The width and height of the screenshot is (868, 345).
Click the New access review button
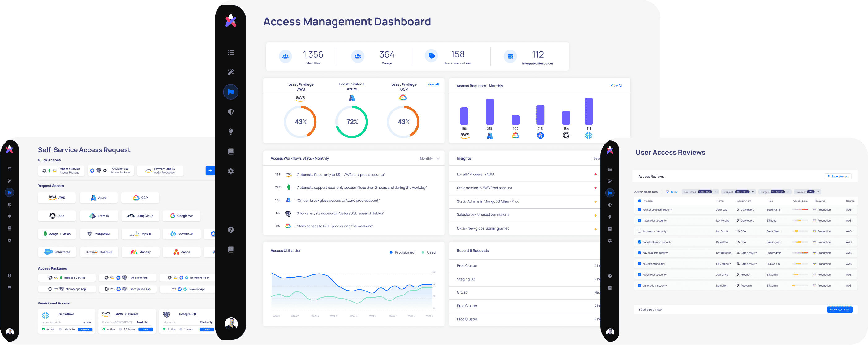[x=839, y=309]
